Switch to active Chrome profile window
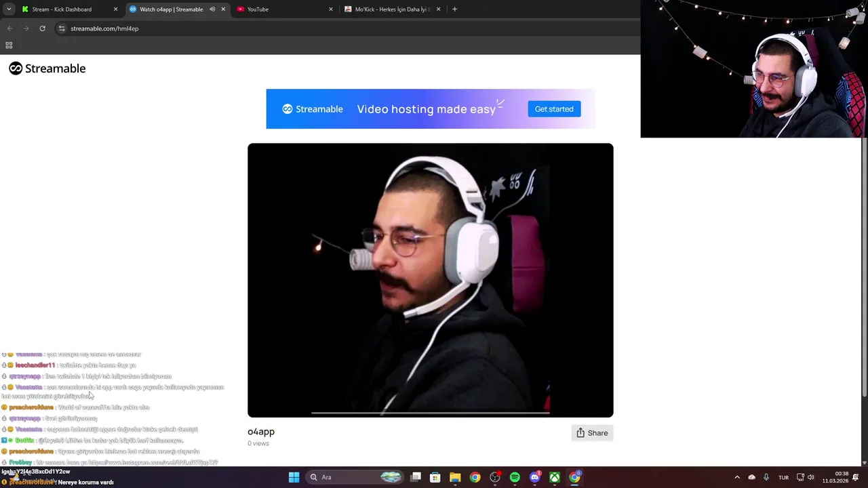The image size is (868, 488). (574, 477)
